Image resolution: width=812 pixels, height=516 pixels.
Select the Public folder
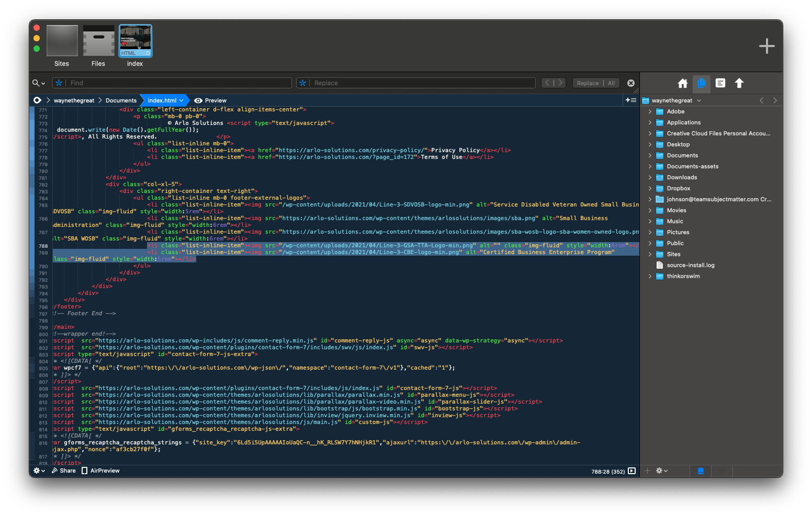pos(675,243)
